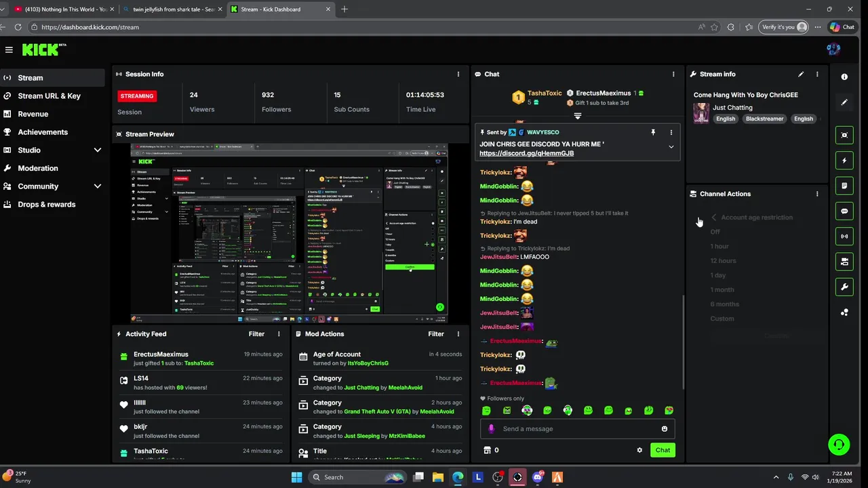Select Custom account age restriction
This screenshot has width=868, height=488.
722,319
